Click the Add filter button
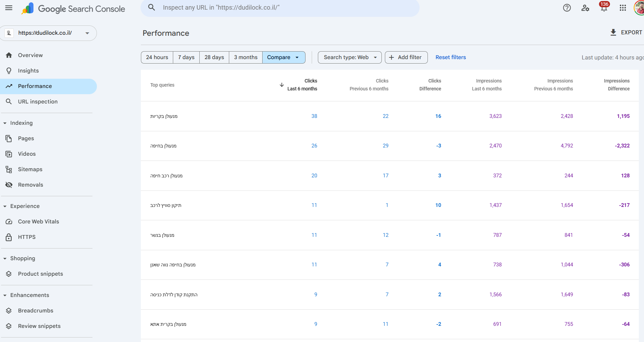 click(406, 57)
